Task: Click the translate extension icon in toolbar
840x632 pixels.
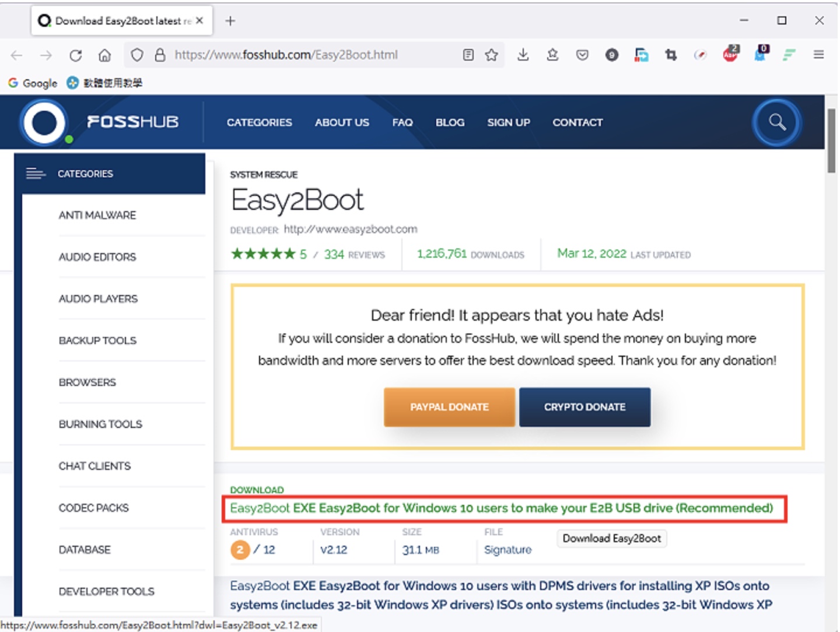Action: (x=642, y=55)
